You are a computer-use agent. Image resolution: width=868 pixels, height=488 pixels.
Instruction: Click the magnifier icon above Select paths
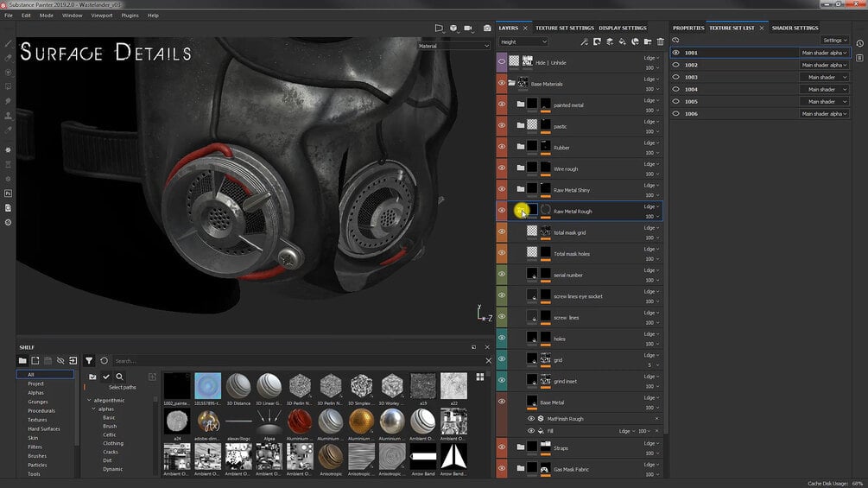click(119, 377)
